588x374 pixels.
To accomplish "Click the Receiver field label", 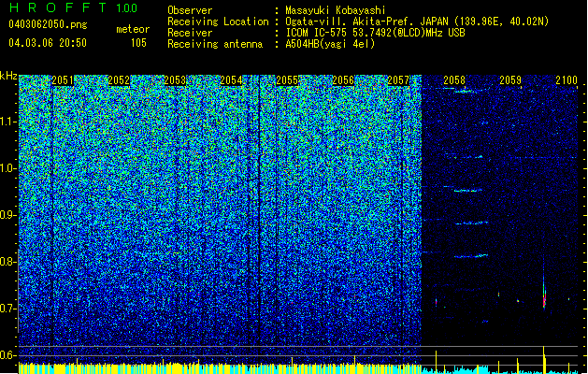I will coord(190,33).
